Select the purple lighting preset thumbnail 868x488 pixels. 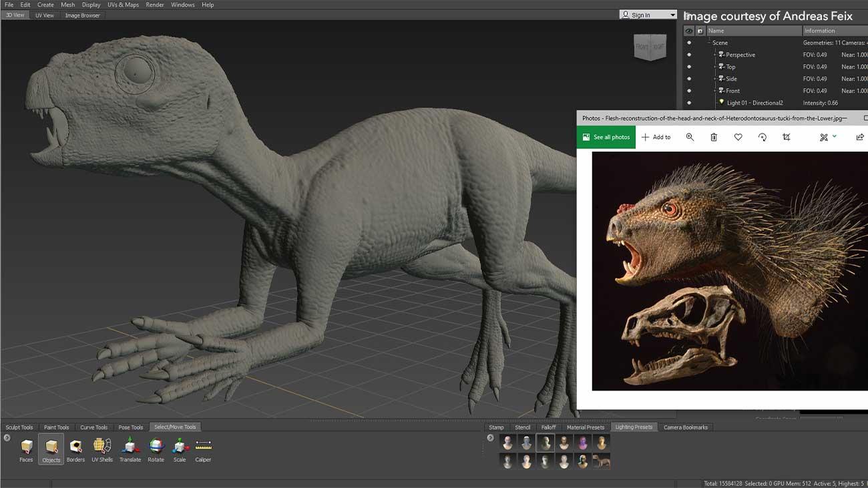coord(583,443)
